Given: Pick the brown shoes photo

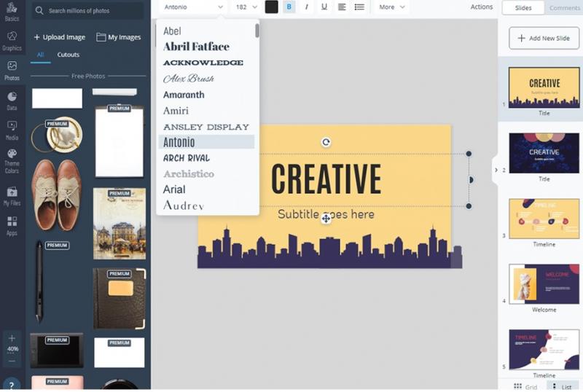Looking at the screenshot, I should tap(57, 194).
